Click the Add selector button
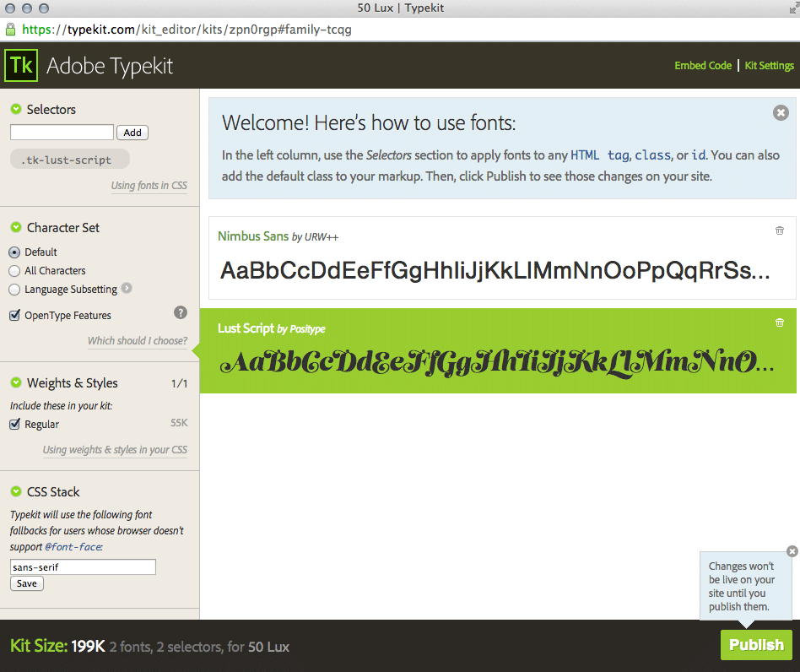 coord(132,133)
